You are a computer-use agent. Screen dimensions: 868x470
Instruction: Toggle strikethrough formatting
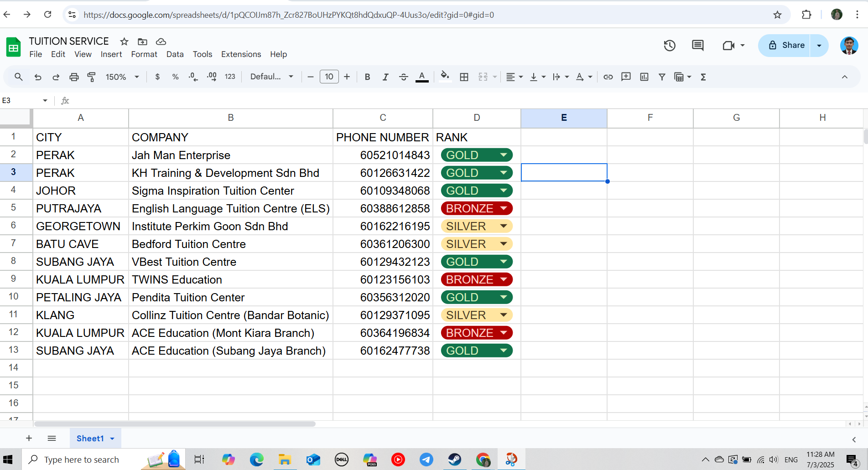tap(403, 77)
